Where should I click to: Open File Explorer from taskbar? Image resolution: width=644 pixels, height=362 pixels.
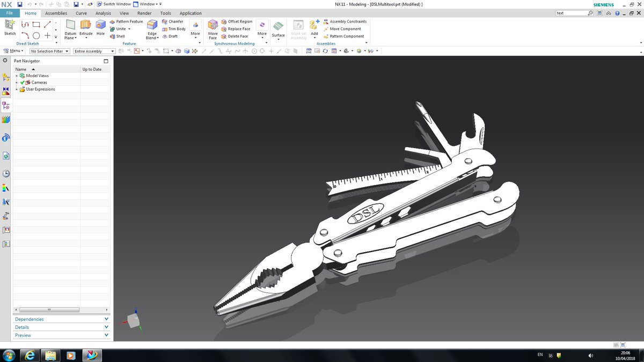click(50, 355)
